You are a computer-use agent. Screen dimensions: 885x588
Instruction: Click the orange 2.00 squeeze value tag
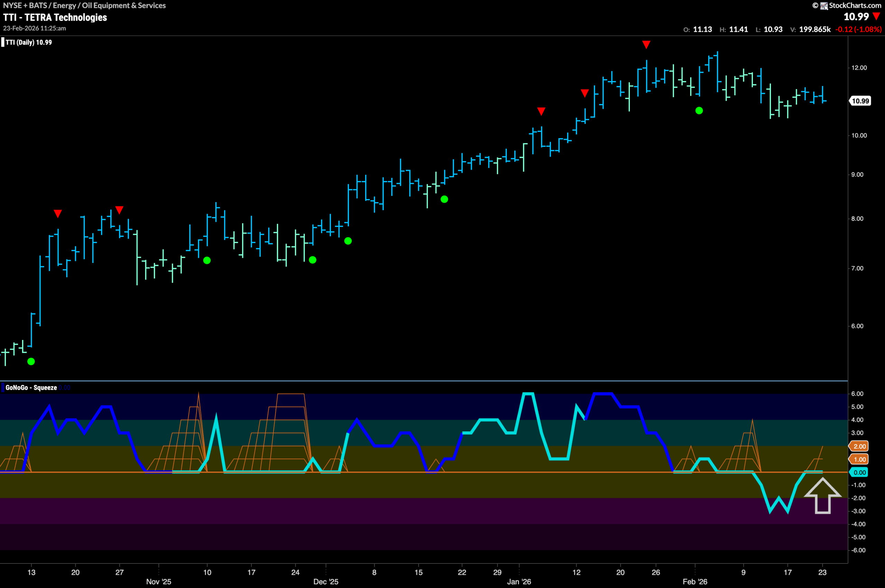click(858, 446)
